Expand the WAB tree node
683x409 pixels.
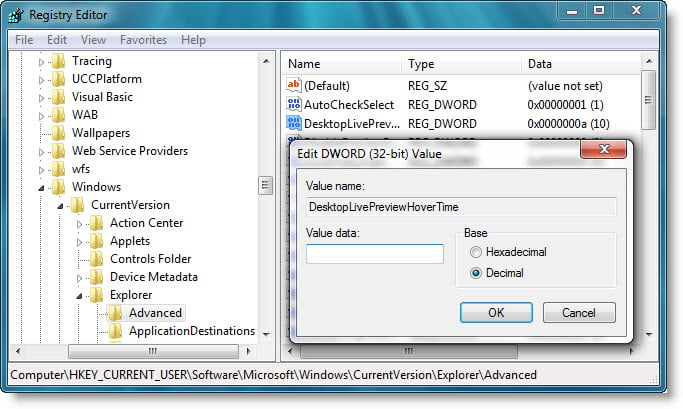click(41, 116)
